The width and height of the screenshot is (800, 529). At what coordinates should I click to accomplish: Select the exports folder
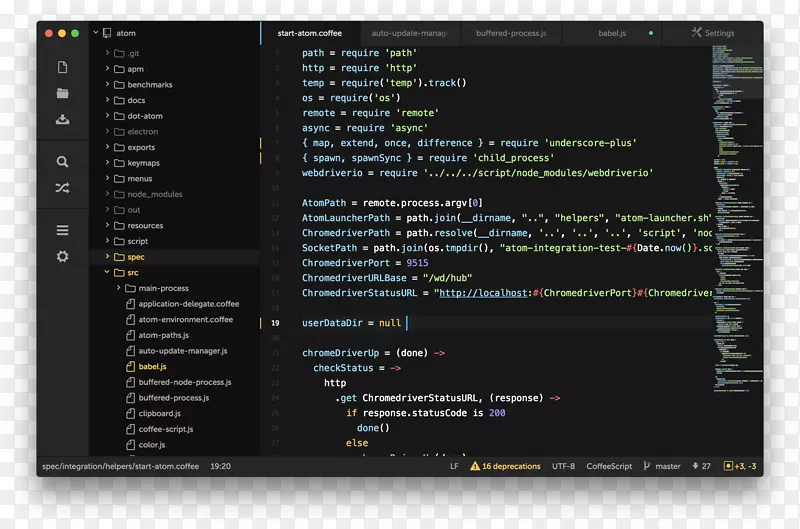(141, 147)
